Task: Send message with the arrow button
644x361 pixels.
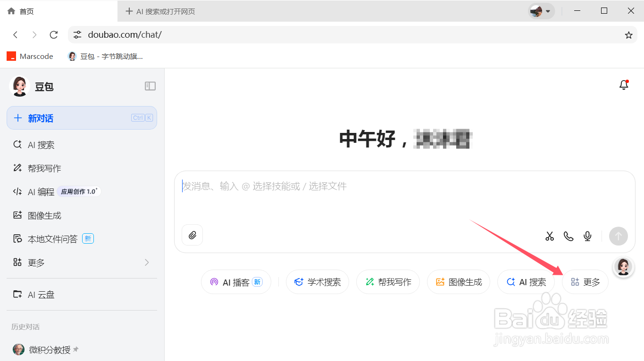Action: (618, 236)
